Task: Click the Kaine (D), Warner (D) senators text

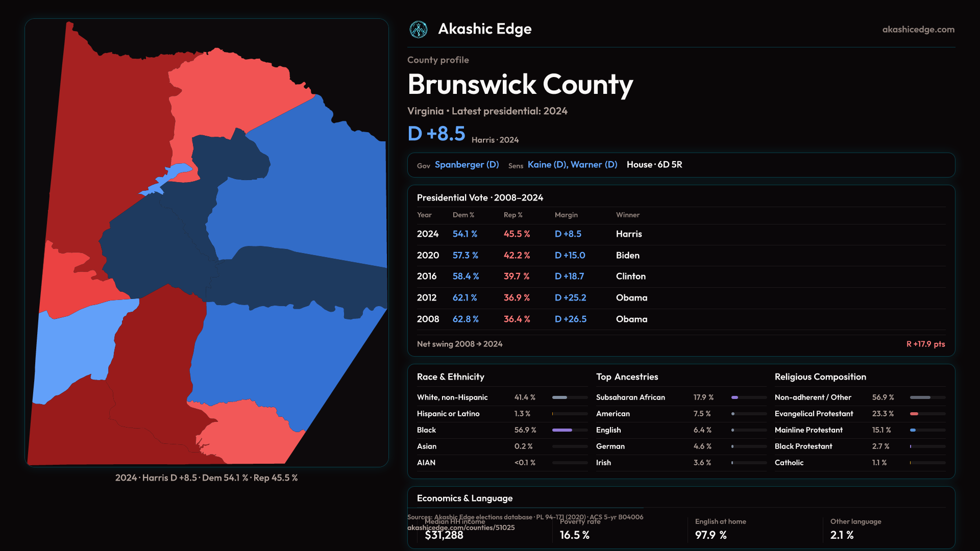Action: pyautogui.click(x=572, y=165)
